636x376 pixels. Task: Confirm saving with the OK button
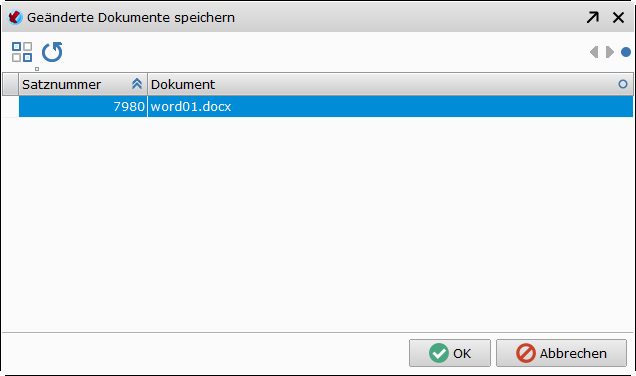pyautogui.click(x=450, y=353)
